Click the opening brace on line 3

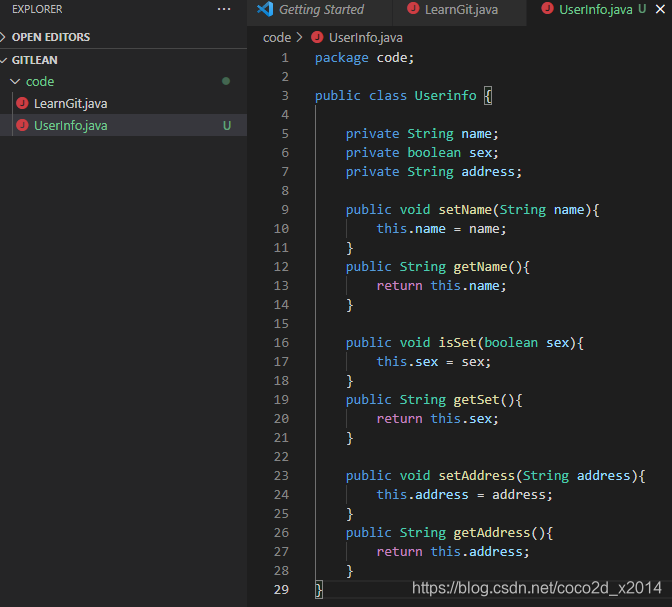coord(488,96)
